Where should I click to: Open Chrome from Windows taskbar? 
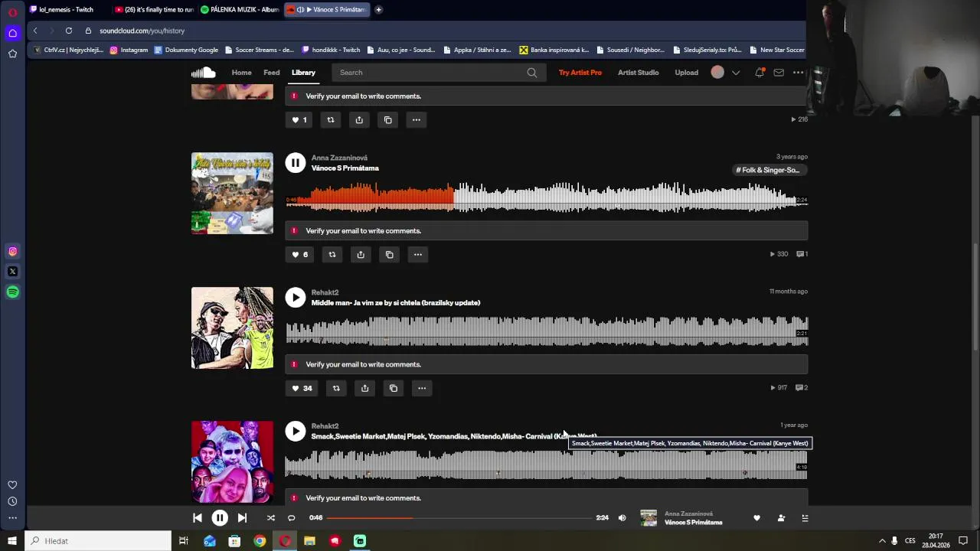coord(260,541)
